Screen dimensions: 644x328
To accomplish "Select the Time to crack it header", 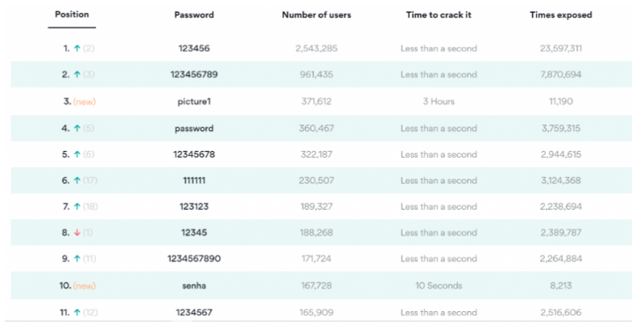I will click(439, 15).
